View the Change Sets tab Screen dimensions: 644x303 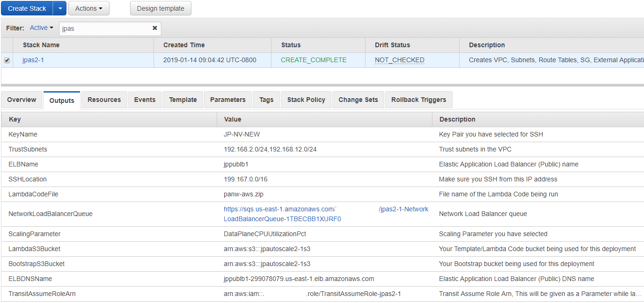[358, 100]
